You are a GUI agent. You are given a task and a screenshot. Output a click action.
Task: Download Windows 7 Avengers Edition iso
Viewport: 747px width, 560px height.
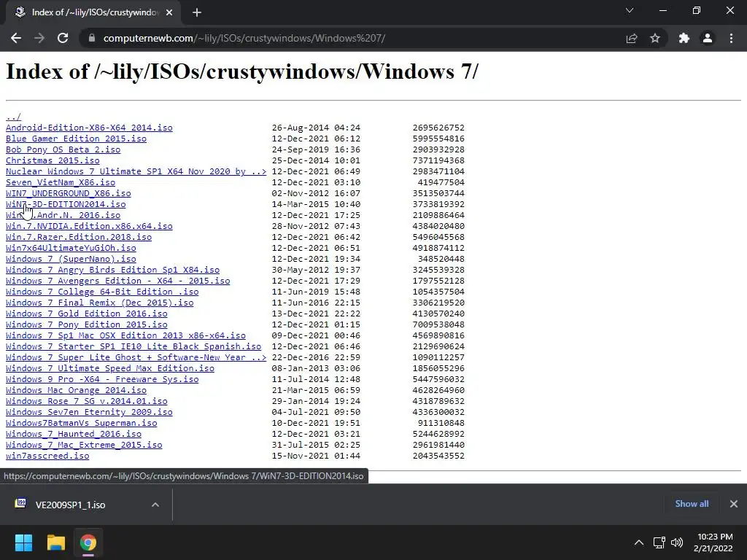[117, 281]
